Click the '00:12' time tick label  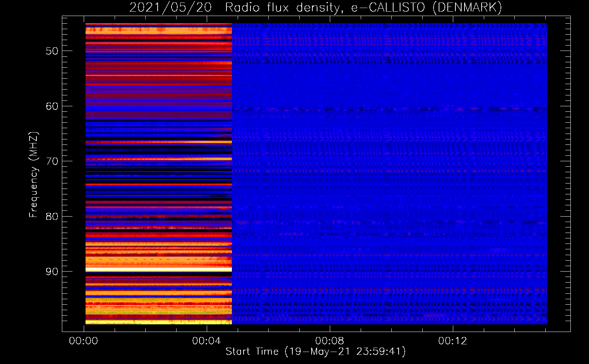pos(453,341)
